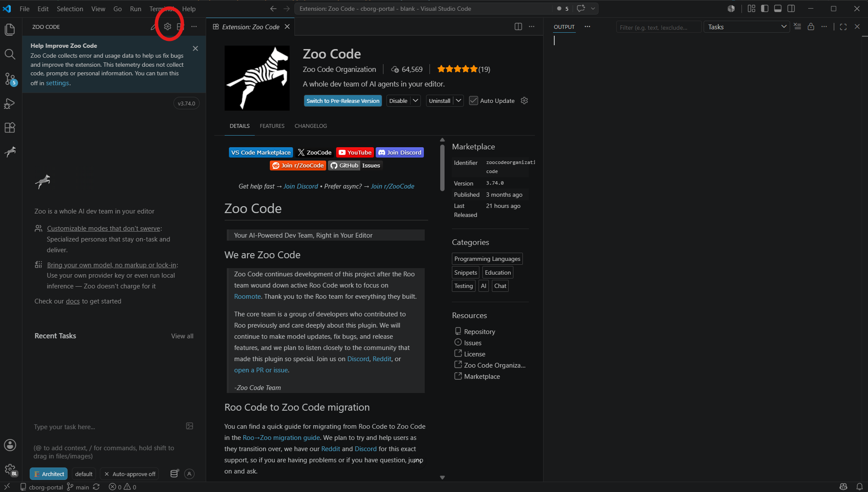Viewport: 868px width, 492px height.
Task: Open the Output panel's more actions menu
Action: point(824,27)
